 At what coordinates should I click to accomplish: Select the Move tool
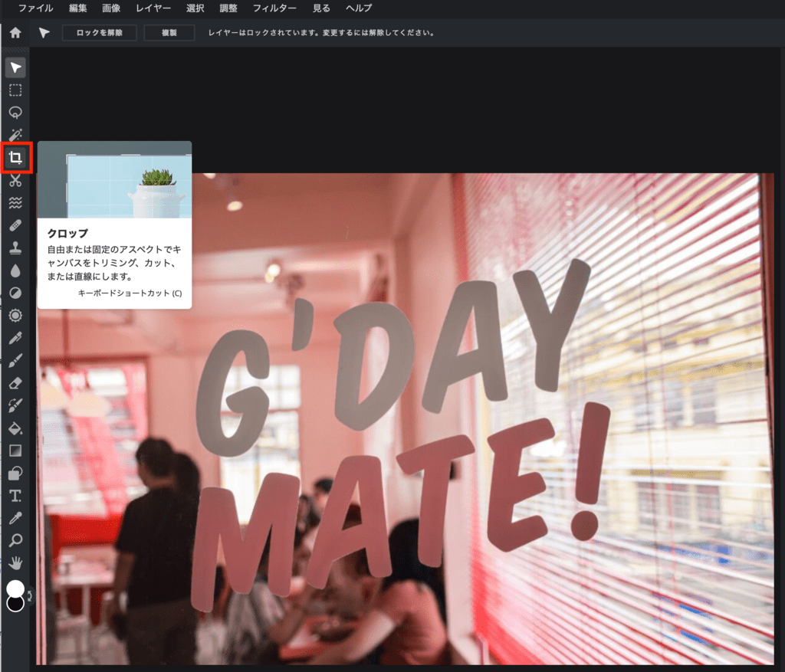pos(14,67)
